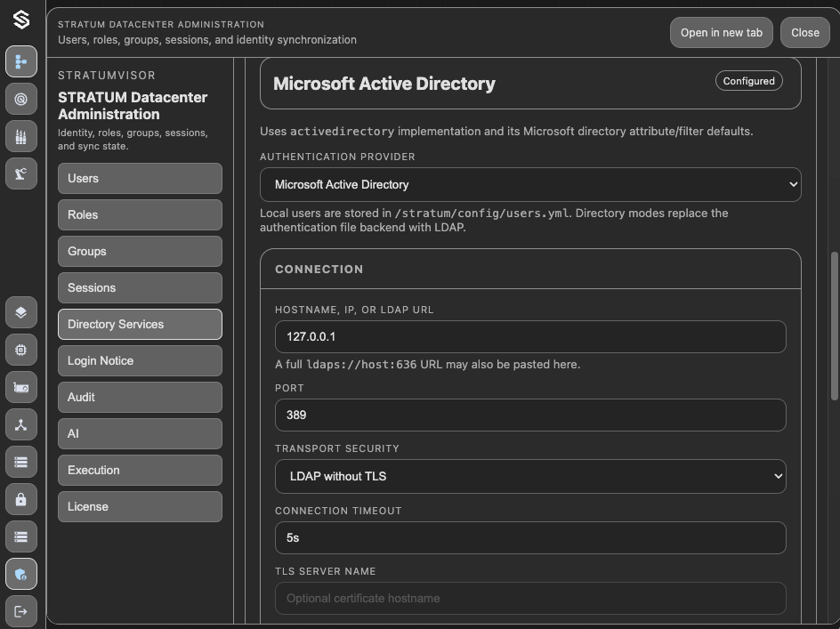Open the AI section

(140, 433)
